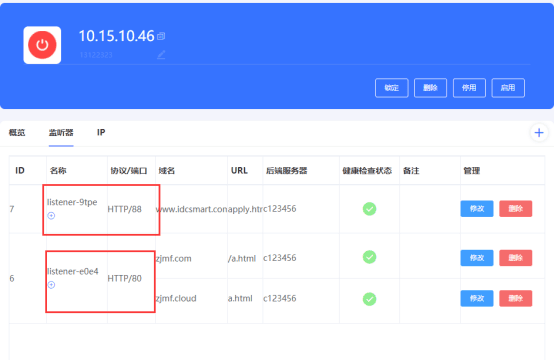
Task: Click the www.idcsmart.com domain cell
Action: pyautogui.click(x=191, y=209)
